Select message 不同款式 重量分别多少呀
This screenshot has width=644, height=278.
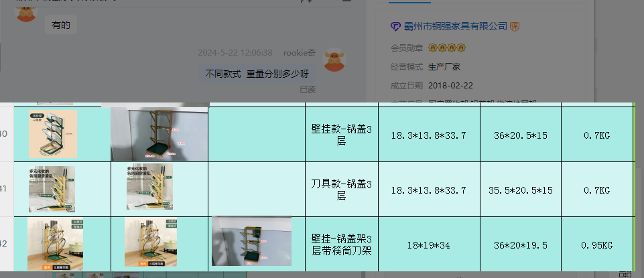257,74
